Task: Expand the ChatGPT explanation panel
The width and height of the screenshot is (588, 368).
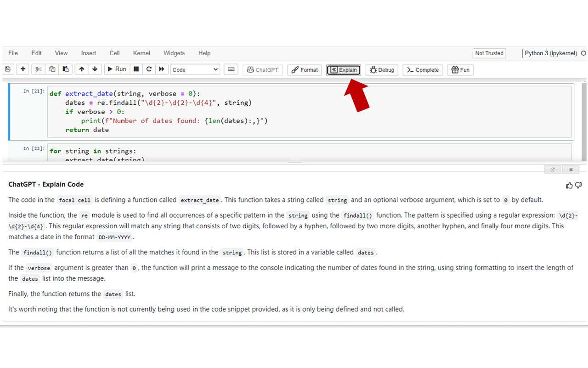Action: (x=552, y=169)
